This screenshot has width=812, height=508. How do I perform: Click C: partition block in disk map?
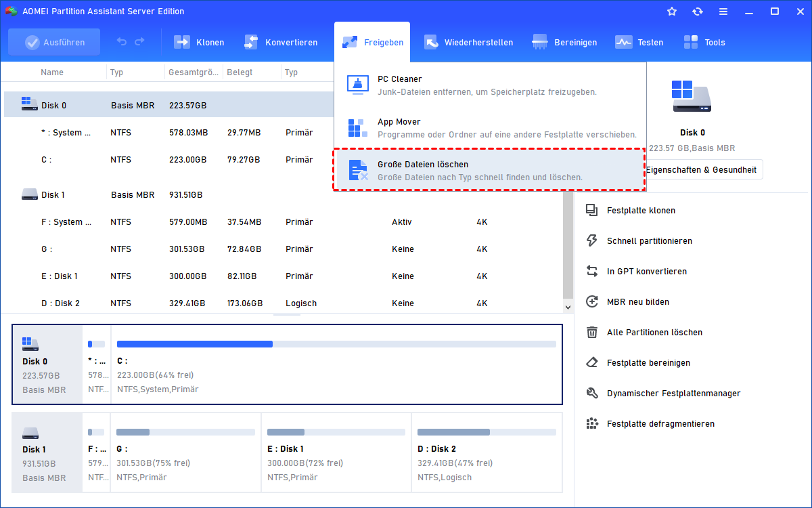[336, 365]
